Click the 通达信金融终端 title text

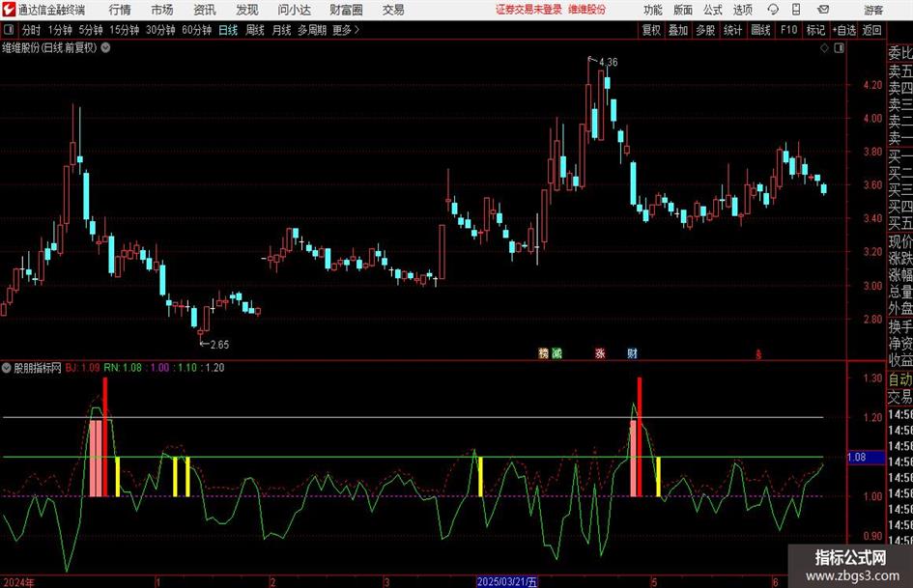click(51, 10)
